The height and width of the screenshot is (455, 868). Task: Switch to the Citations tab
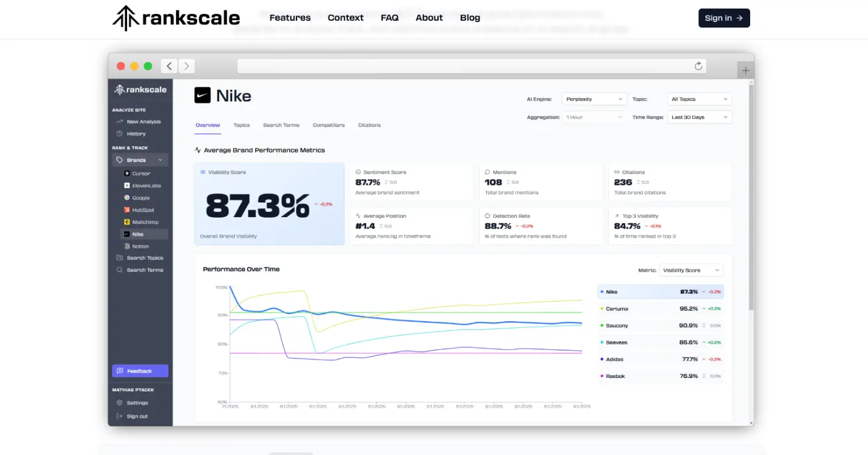tap(369, 125)
